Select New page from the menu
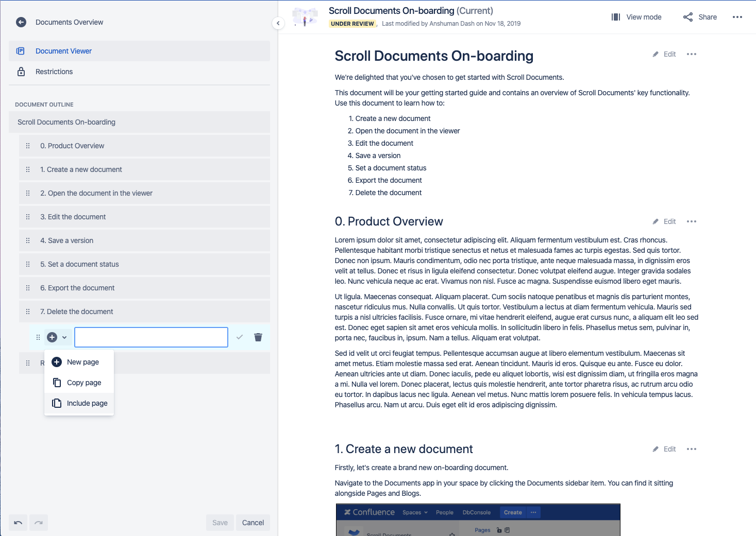 (82, 362)
